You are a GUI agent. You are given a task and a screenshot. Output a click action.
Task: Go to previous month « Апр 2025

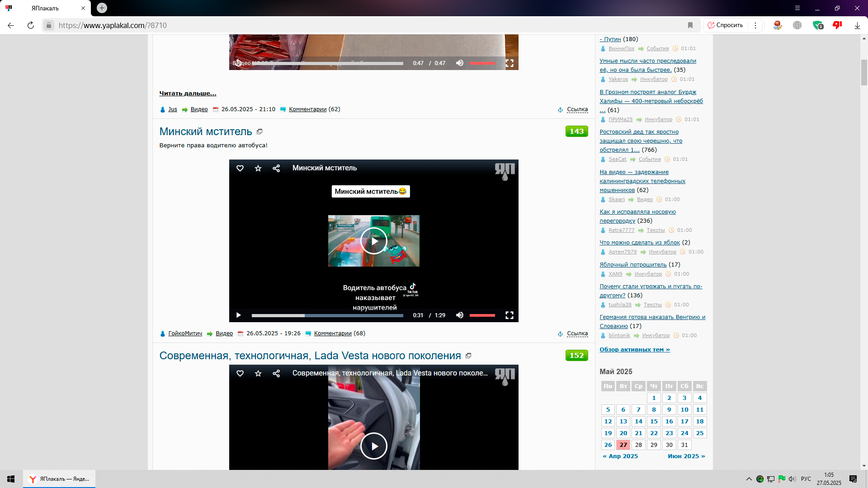pyautogui.click(x=620, y=456)
